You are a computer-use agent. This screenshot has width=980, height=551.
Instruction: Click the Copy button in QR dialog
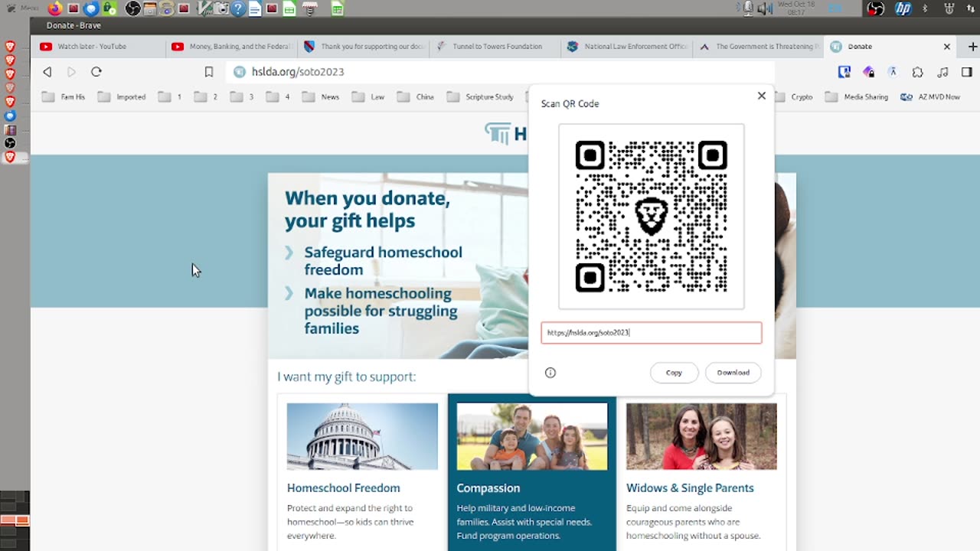coord(674,373)
